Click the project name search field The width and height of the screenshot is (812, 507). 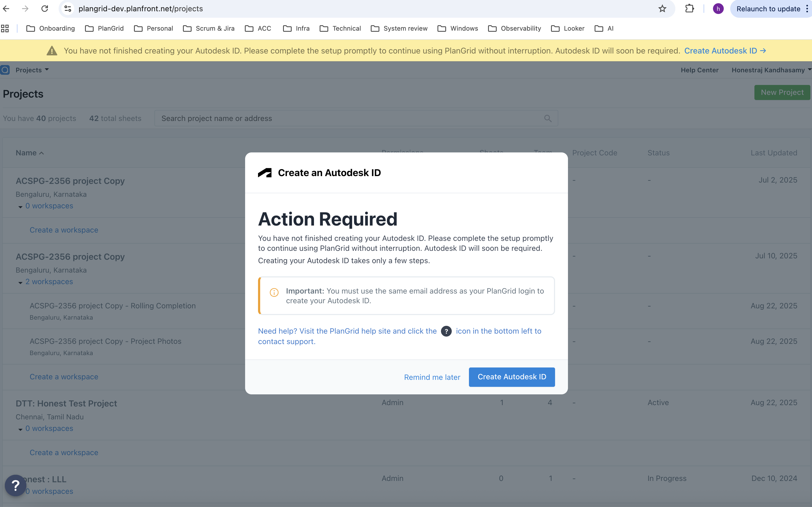(x=336, y=118)
